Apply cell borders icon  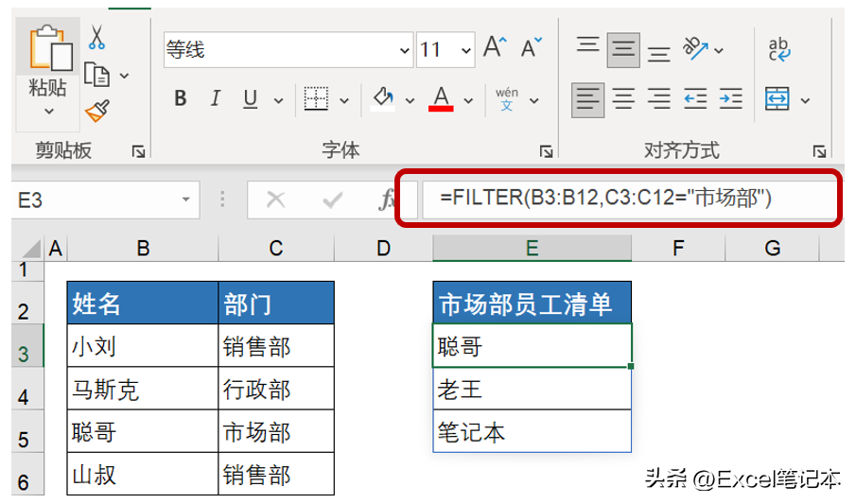[x=316, y=99]
